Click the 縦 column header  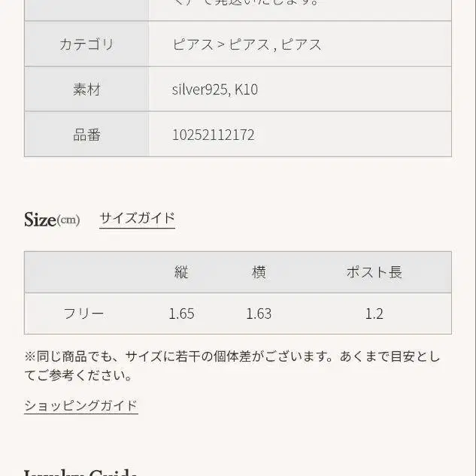pyautogui.click(x=181, y=272)
